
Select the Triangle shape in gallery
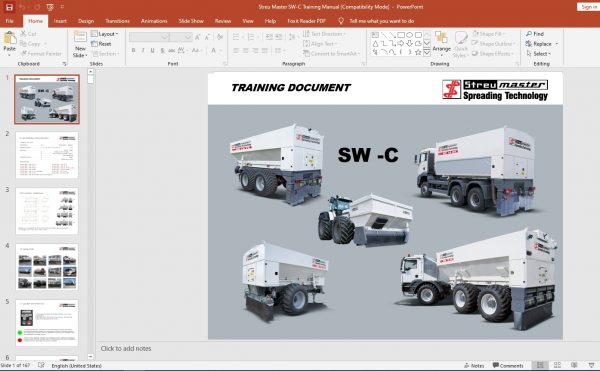point(375,44)
